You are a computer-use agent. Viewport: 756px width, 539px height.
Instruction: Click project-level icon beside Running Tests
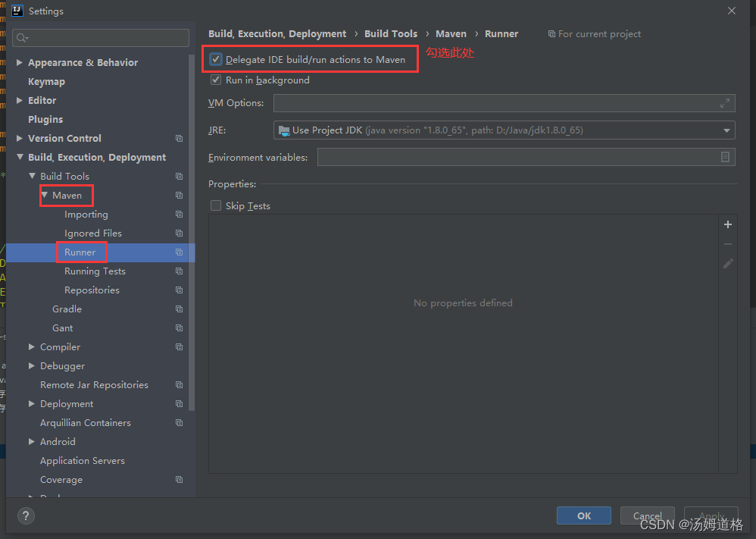click(180, 271)
